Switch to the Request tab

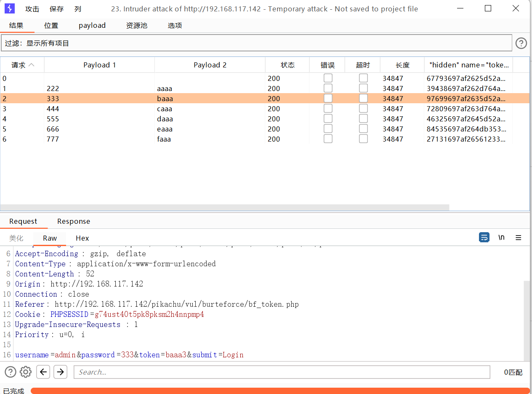coord(23,221)
